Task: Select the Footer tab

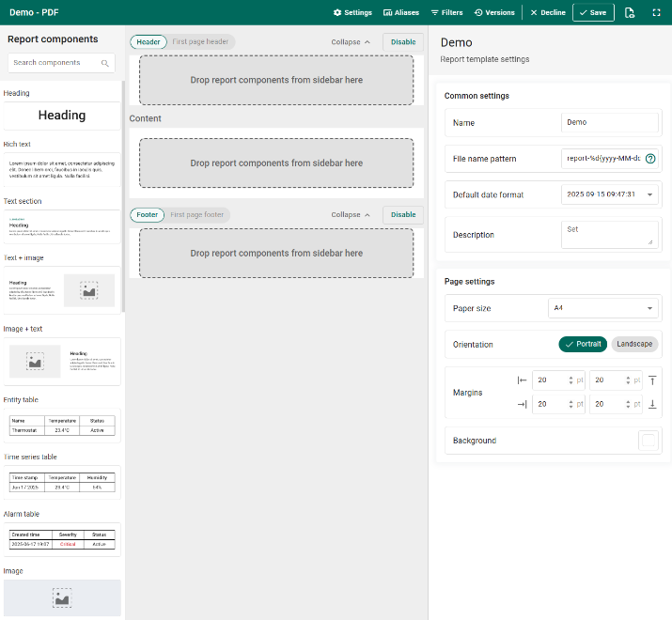Action: coord(148,215)
